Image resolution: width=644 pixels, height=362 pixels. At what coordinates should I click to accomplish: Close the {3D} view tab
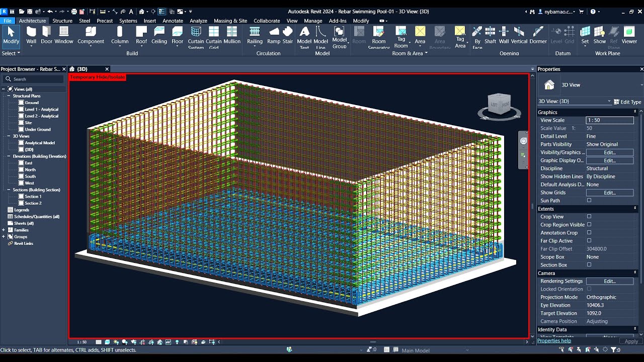tap(107, 69)
